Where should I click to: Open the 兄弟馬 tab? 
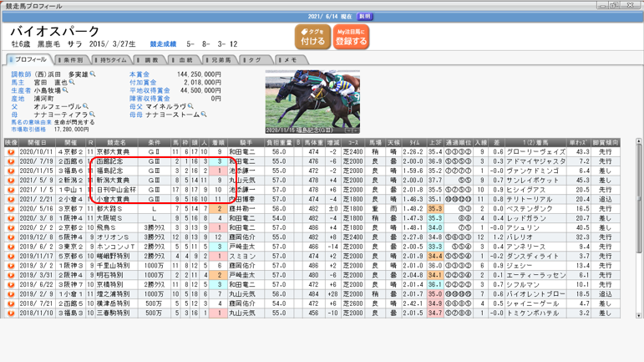(x=221, y=60)
